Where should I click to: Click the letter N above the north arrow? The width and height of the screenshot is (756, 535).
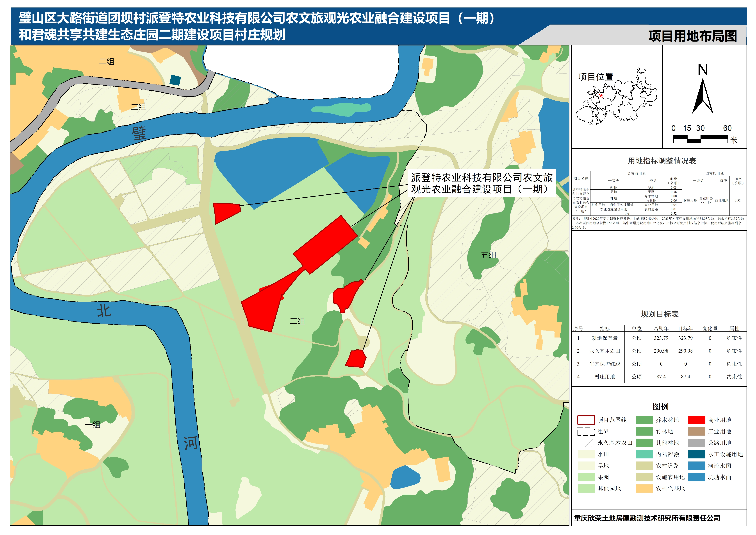[703, 70]
